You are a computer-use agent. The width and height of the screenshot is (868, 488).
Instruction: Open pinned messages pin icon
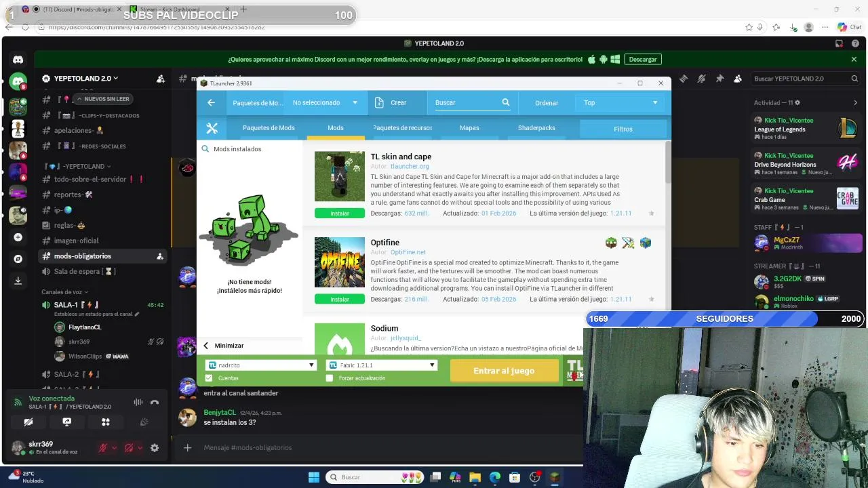(719, 79)
